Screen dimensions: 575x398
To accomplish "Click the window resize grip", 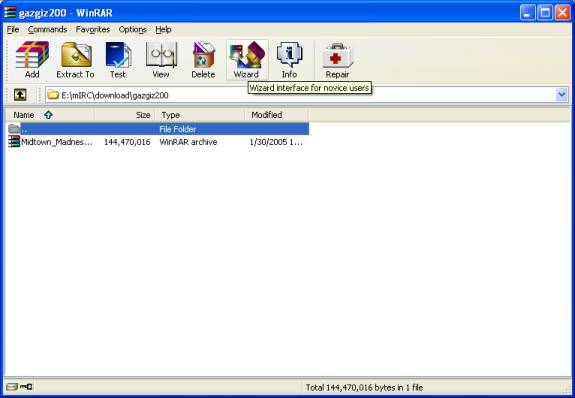I will (567, 388).
